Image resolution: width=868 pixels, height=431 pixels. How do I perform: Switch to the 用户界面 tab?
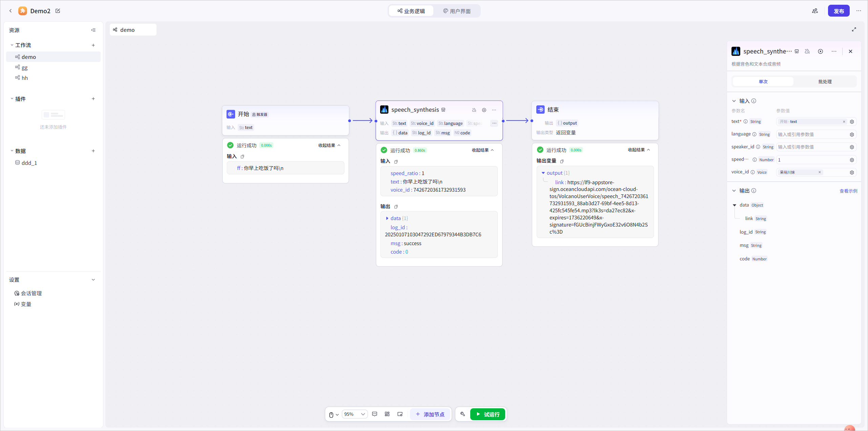pos(457,11)
